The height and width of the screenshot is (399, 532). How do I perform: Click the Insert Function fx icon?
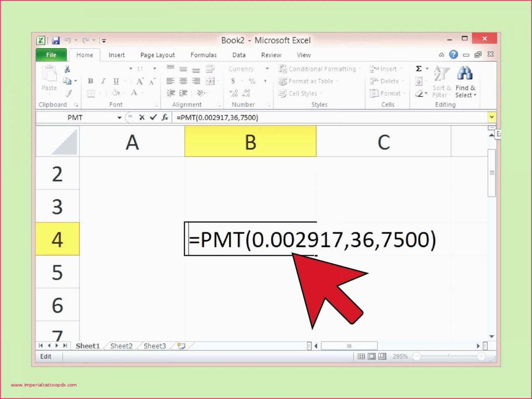(165, 117)
